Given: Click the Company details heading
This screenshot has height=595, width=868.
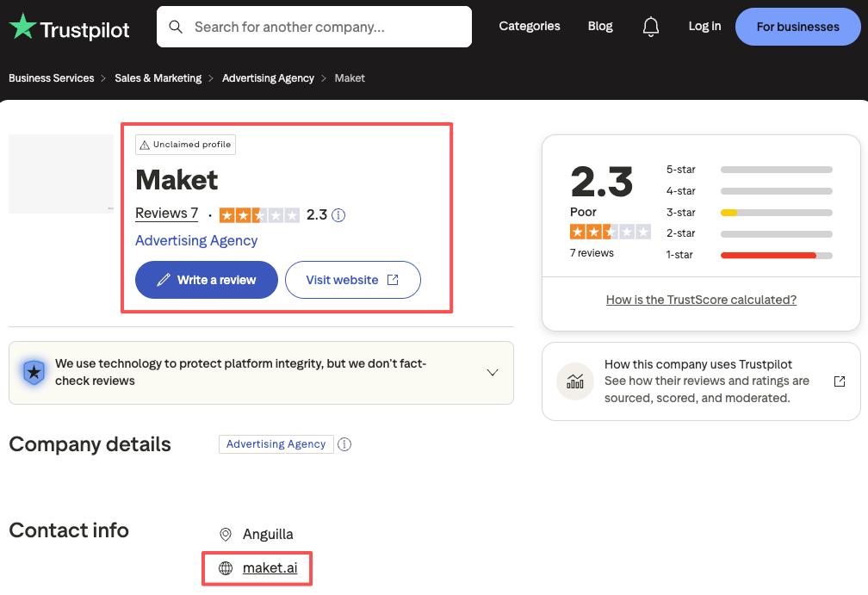Looking at the screenshot, I should pos(90,444).
